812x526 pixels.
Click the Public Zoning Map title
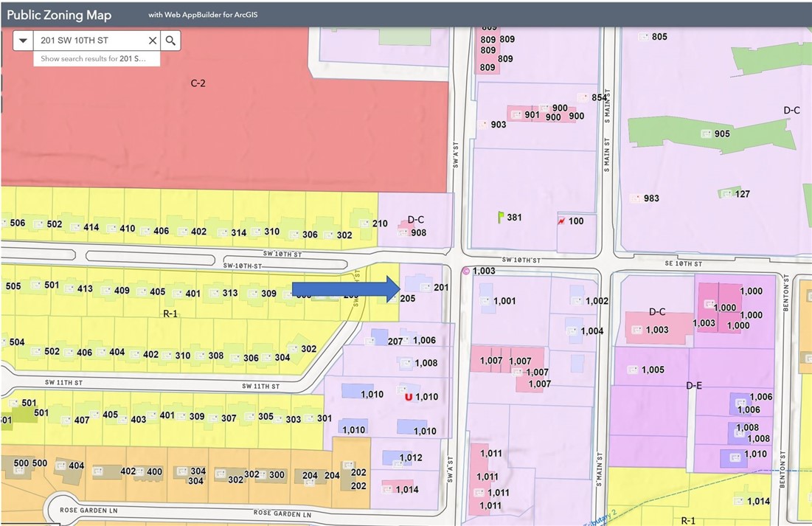[59, 15]
